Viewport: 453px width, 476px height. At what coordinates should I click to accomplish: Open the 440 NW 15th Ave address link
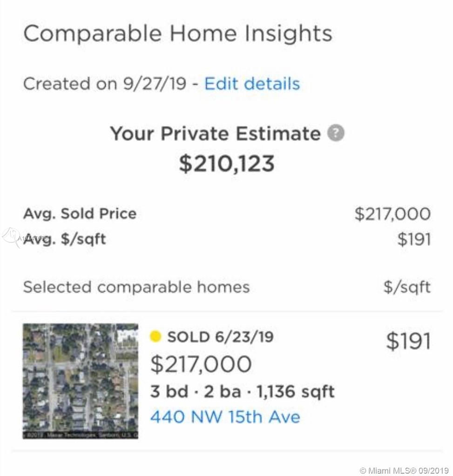pyautogui.click(x=225, y=416)
